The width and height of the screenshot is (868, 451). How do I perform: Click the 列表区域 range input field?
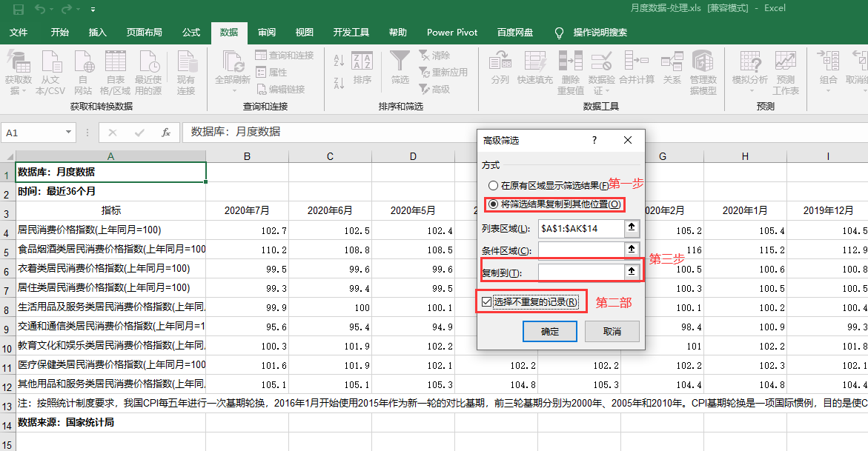580,229
